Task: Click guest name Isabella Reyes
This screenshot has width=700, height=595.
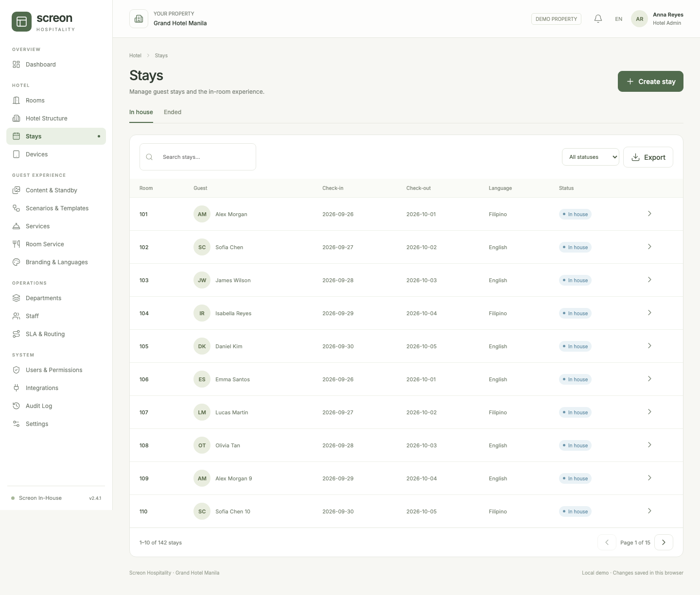Action: tap(233, 313)
